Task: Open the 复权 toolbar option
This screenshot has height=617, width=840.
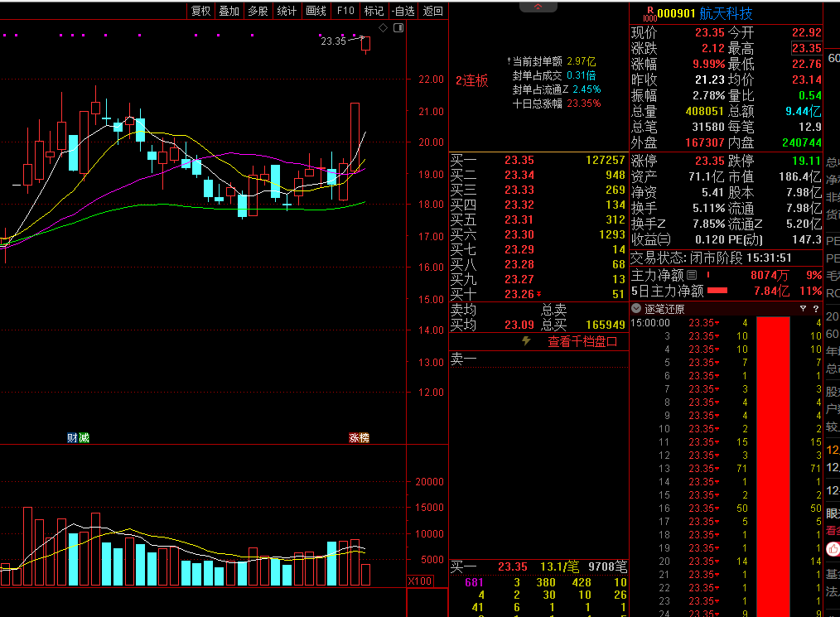Action: [201, 11]
